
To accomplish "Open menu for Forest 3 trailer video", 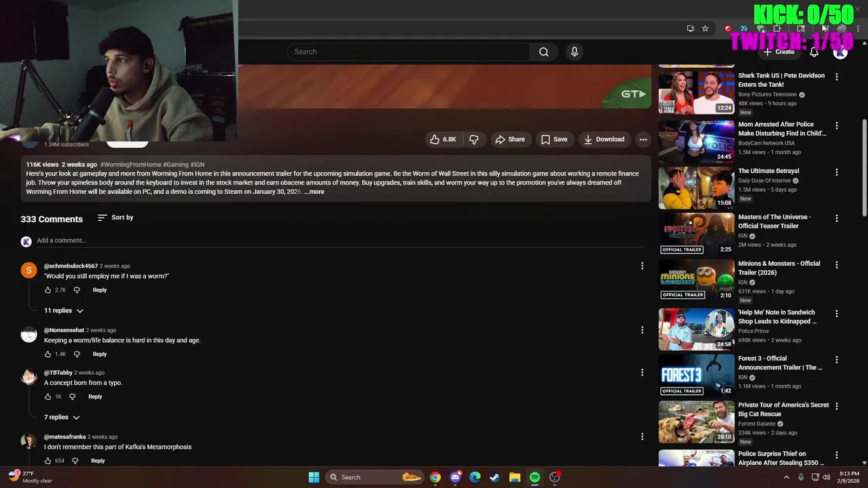I will tap(836, 359).
